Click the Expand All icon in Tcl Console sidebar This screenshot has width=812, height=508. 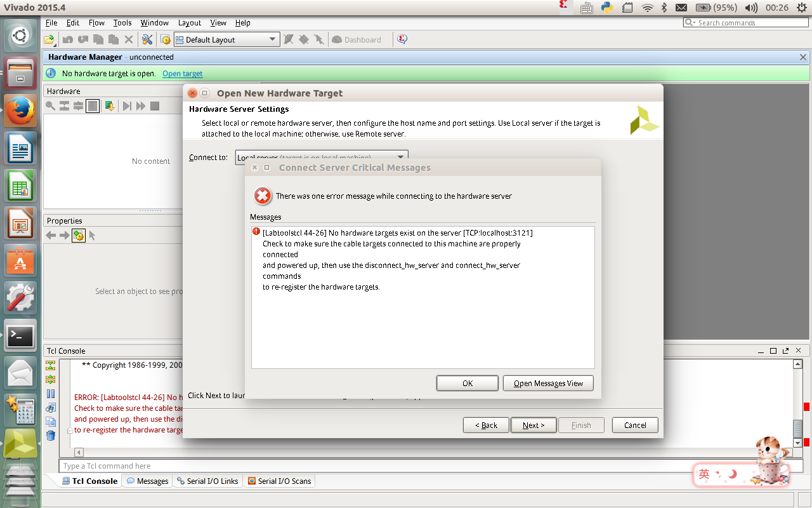click(x=51, y=380)
